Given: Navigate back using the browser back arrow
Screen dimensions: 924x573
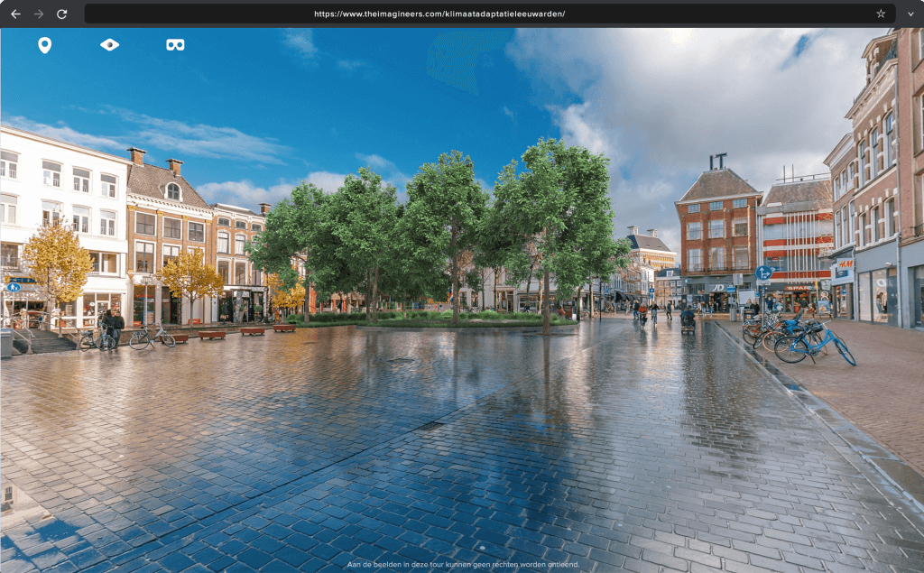Looking at the screenshot, I should (x=15, y=14).
